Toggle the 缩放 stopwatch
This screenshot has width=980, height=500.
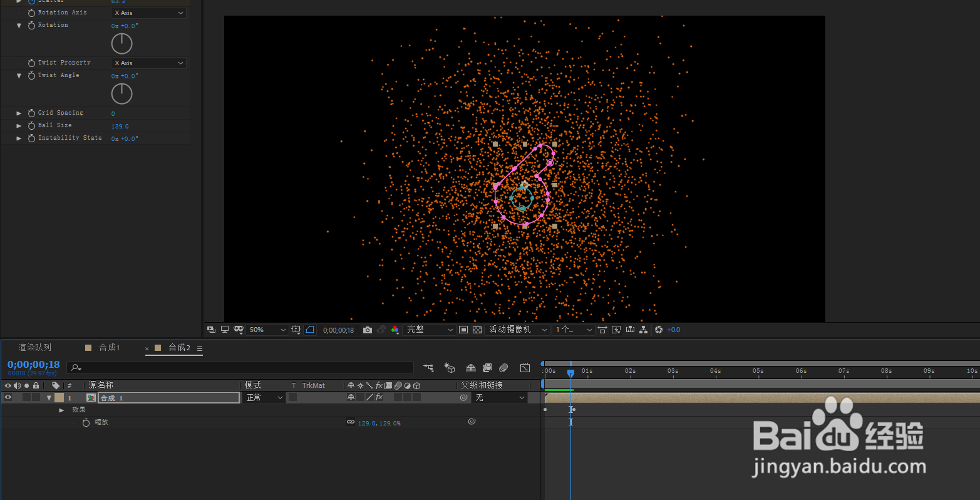coord(86,423)
